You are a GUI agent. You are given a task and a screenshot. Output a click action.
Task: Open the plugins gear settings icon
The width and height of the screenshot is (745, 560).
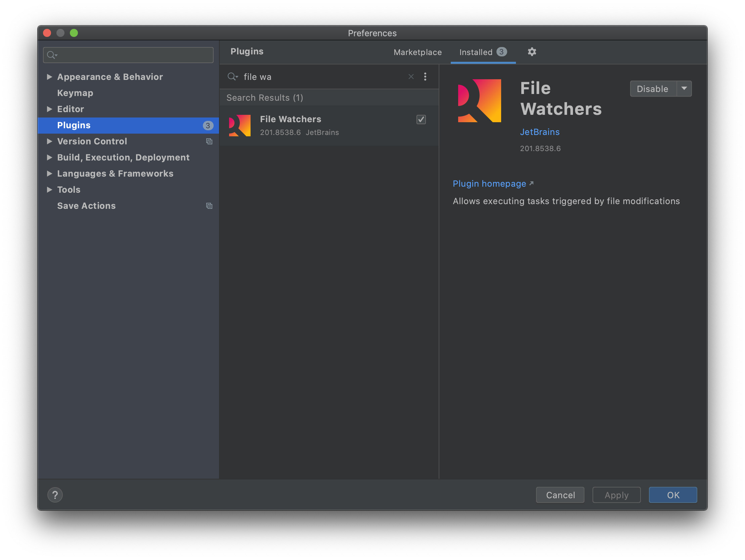[531, 52]
